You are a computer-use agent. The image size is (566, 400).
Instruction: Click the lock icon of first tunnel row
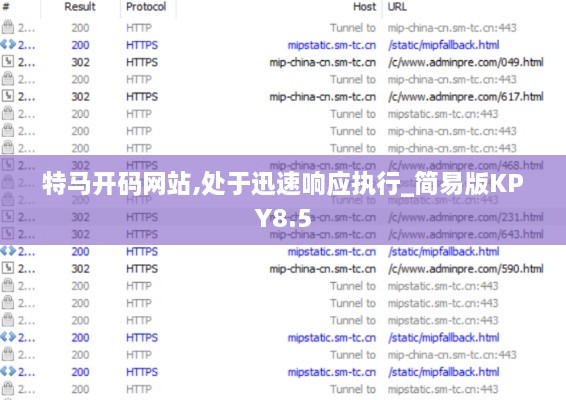tap(8, 27)
